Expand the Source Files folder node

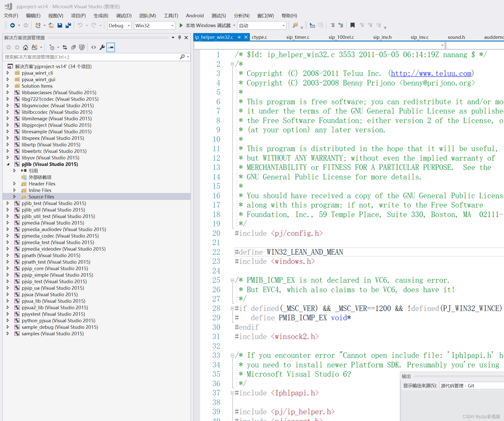pos(15,197)
